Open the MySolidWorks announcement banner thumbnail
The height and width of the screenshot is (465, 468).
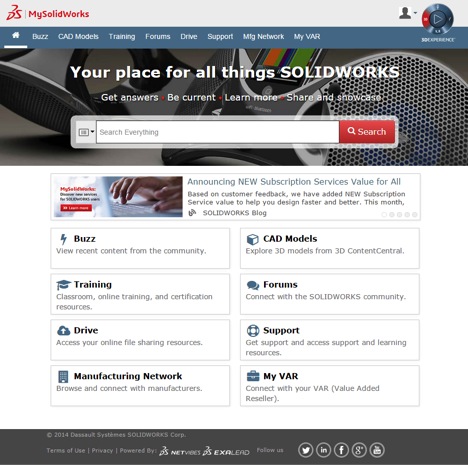coord(118,197)
